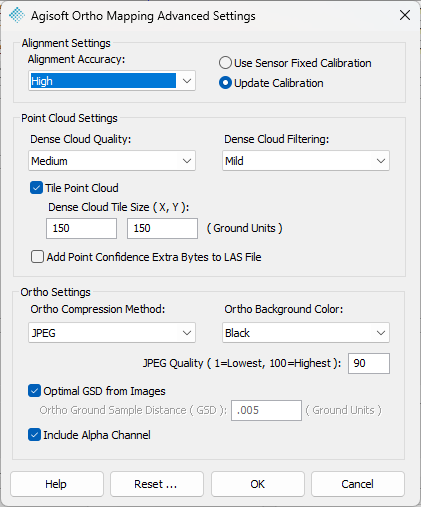Uncheck the Tile Point Cloud checkbox
This screenshot has width=421, height=507.
pos(36,188)
